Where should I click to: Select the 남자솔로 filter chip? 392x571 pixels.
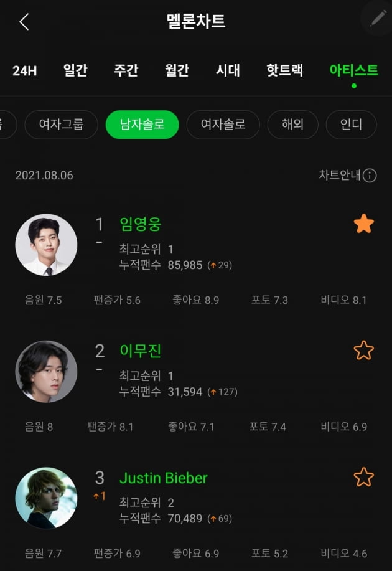[142, 125]
